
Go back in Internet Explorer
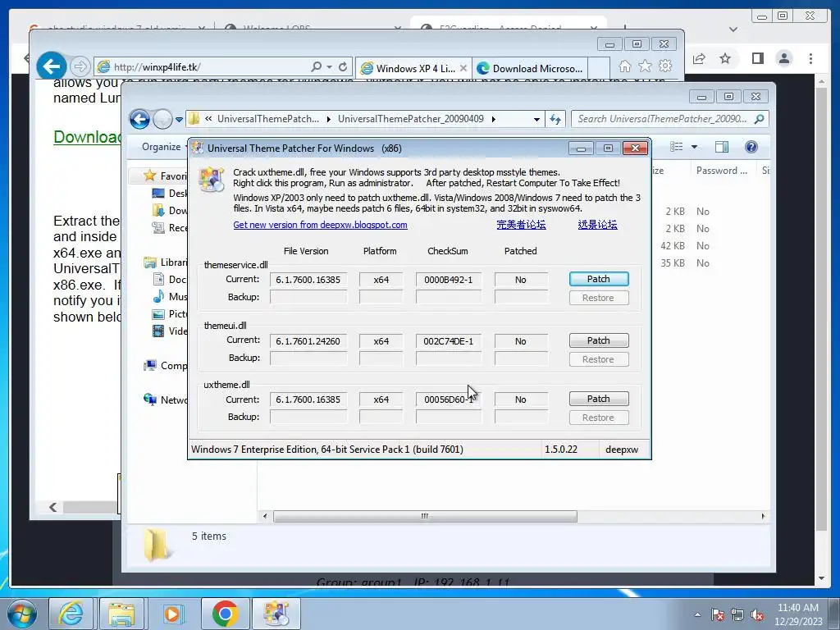pos(52,66)
